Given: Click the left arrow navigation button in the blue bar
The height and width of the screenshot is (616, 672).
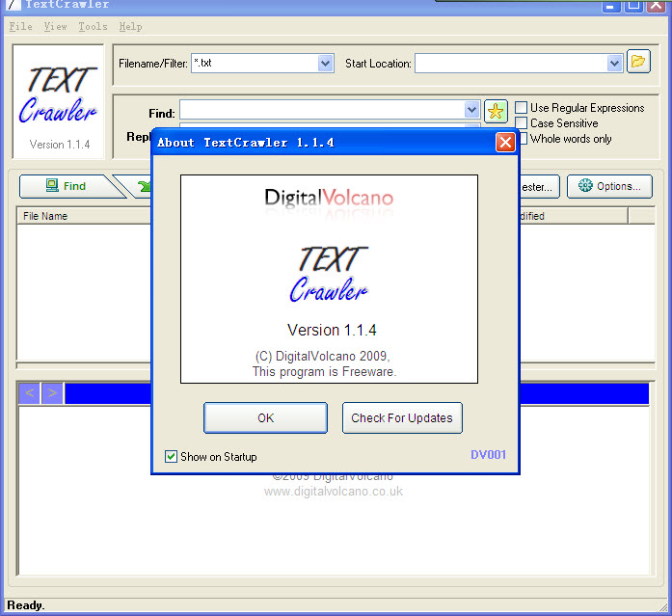Looking at the screenshot, I should pos(30,392).
